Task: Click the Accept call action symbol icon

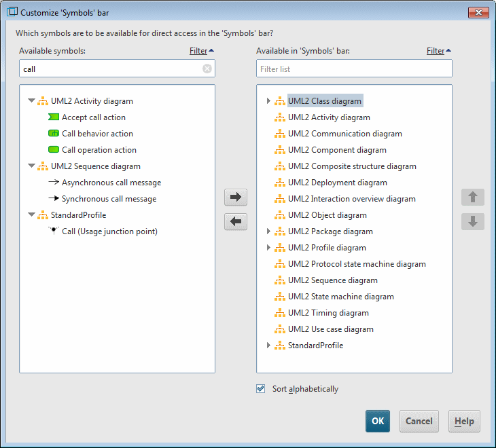Action: point(54,117)
